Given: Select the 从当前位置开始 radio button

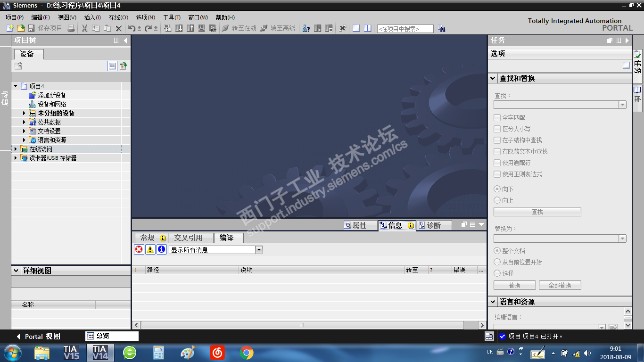Looking at the screenshot, I should tap(497, 262).
